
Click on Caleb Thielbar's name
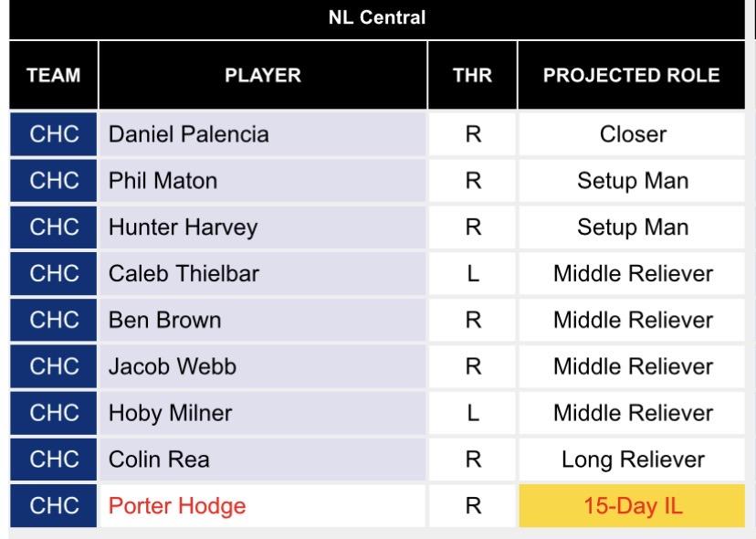click(x=184, y=273)
